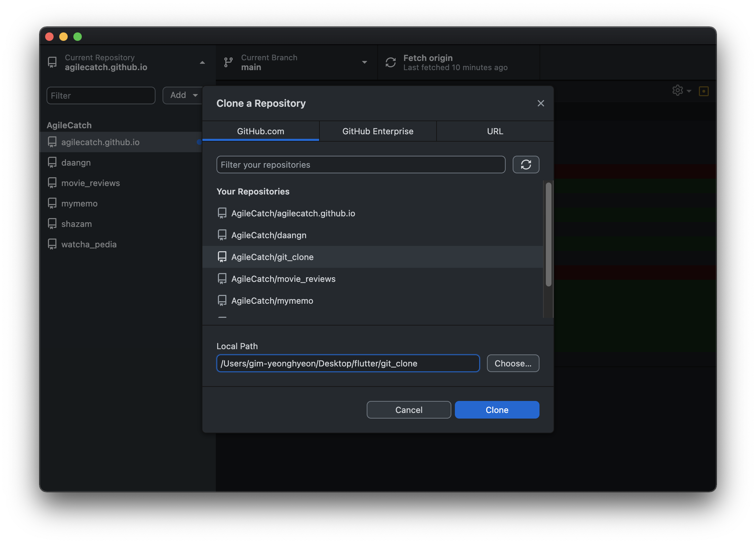Image resolution: width=756 pixels, height=544 pixels.
Task: Select AgileCatch/mymemo in the list
Action: point(373,301)
